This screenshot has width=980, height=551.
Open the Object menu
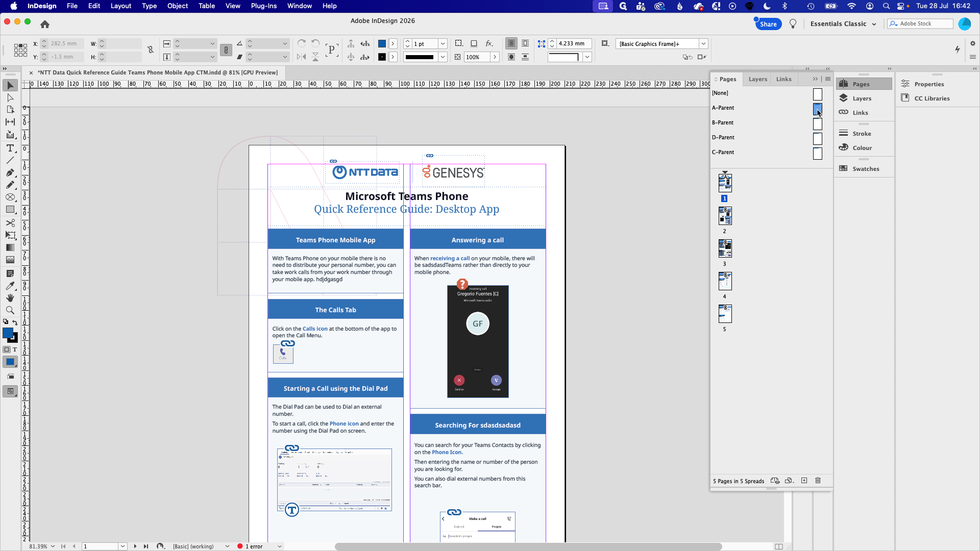[178, 6]
